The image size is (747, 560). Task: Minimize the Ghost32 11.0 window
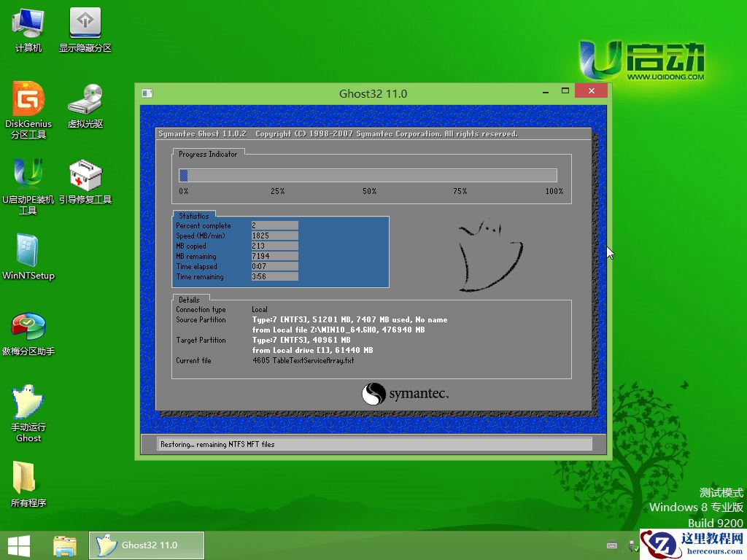pos(544,92)
